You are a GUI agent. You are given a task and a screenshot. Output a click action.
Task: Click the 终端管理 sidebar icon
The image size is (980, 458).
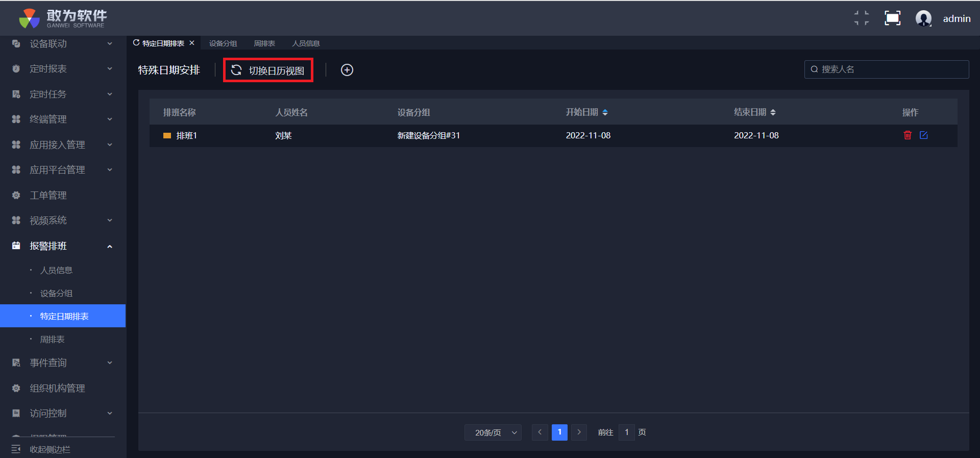[x=16, y=119]
